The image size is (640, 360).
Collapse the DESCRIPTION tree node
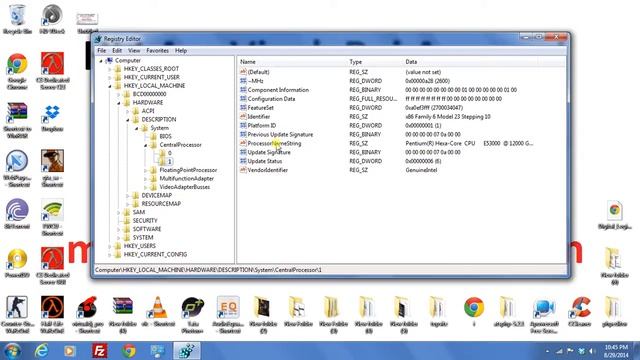[x=127, y=120]
